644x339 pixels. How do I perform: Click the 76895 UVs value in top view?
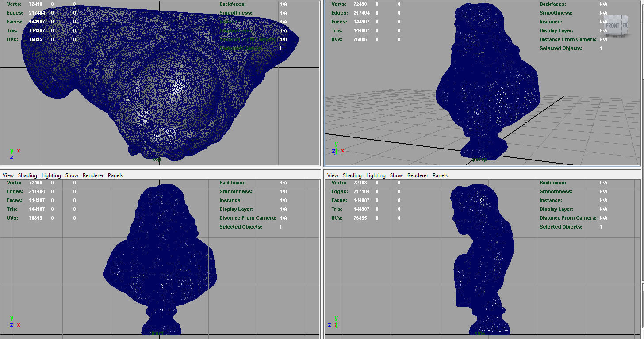point(37,39)
